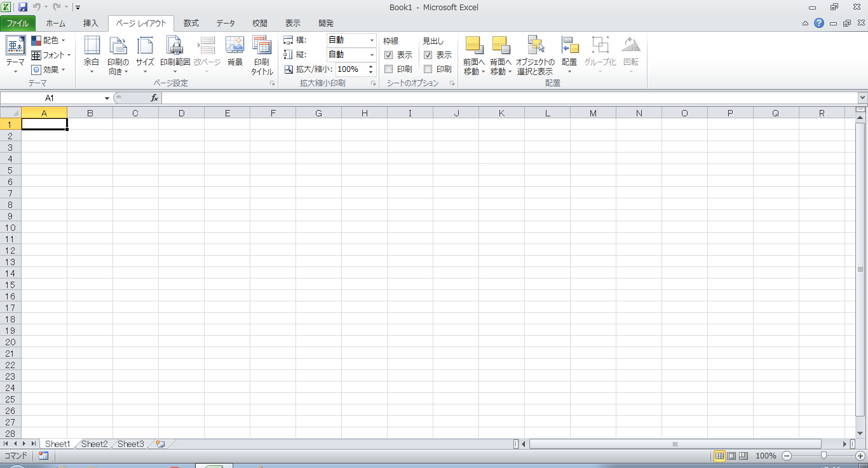Open the 余白 (Margins) menu icon
This screenshot has height=468, width=868.
click(x=92, y=46)
